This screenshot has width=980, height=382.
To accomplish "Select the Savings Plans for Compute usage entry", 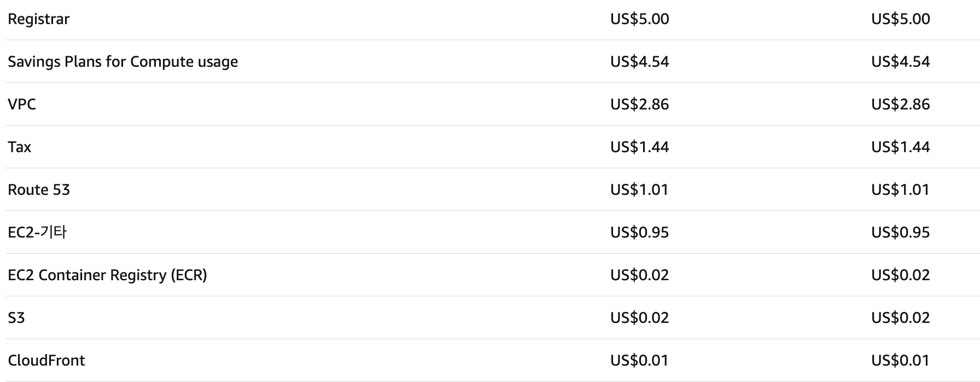I will (122, 62).
